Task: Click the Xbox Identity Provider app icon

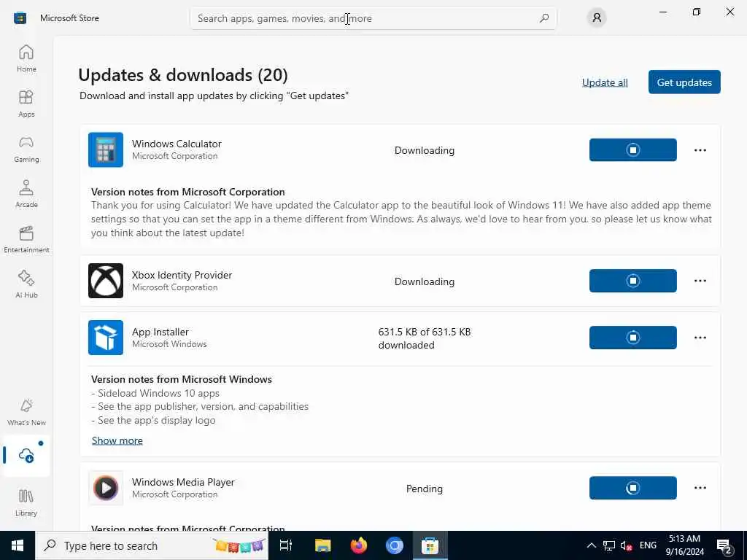Action: click(106, 281)
